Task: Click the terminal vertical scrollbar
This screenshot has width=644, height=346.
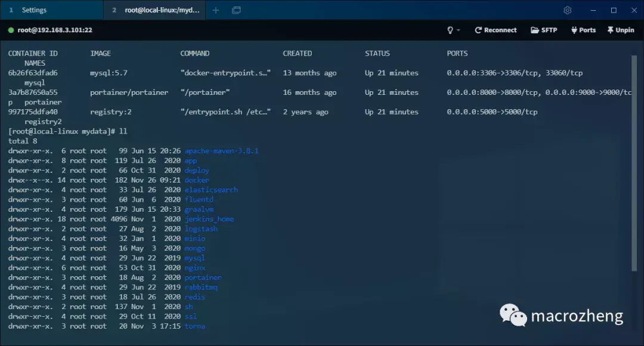Action: coord(634,163)
